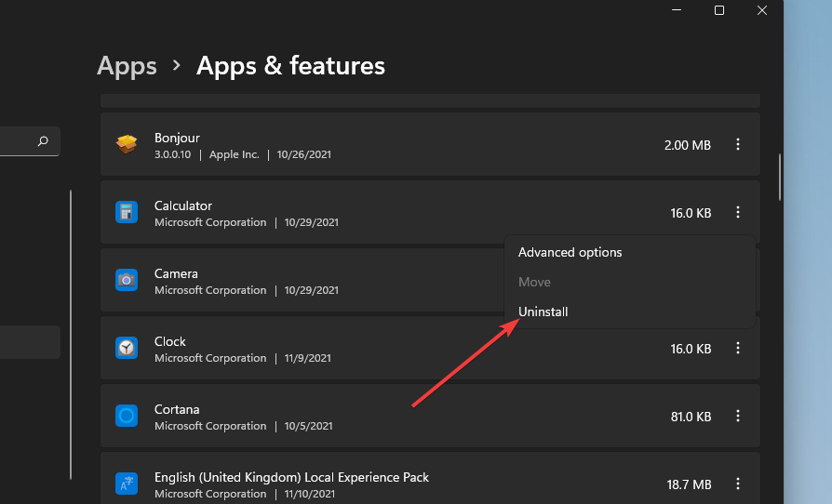
Task: Click the 2.00 MB size of Bonjour
Action: 687,145
